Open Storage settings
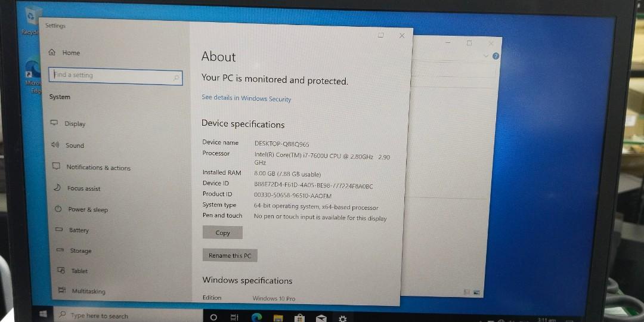The width and height of the screenshot is (644, 322). coord(74,250)
